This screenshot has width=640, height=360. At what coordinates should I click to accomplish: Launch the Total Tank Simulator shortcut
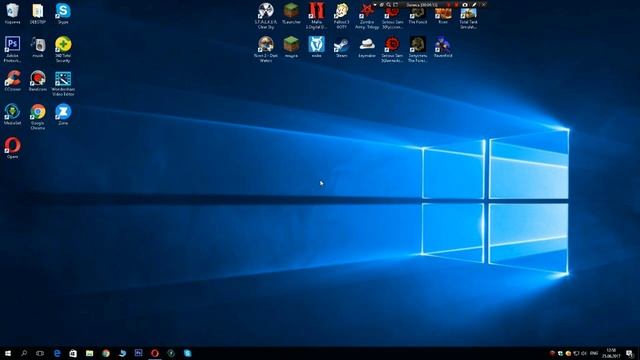pos(468,17)
